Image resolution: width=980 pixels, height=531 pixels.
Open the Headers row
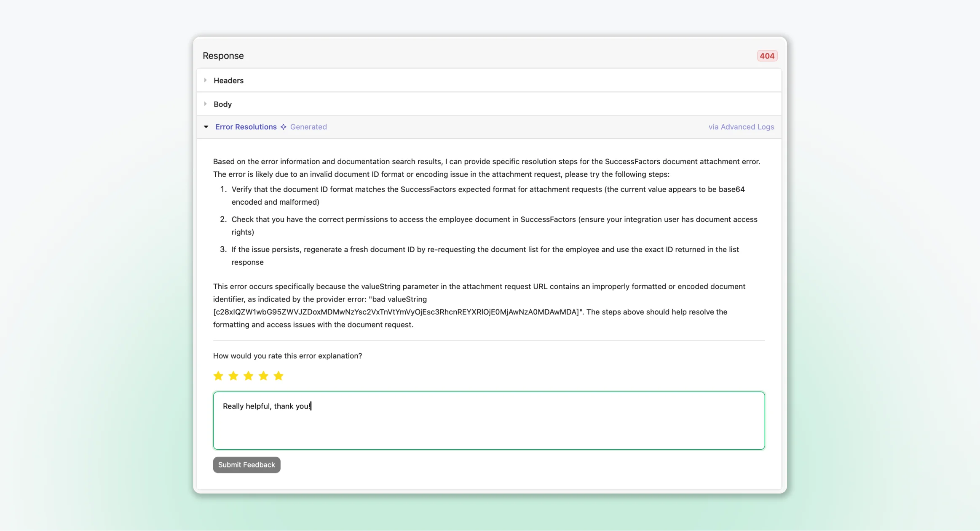click(228, 80)
